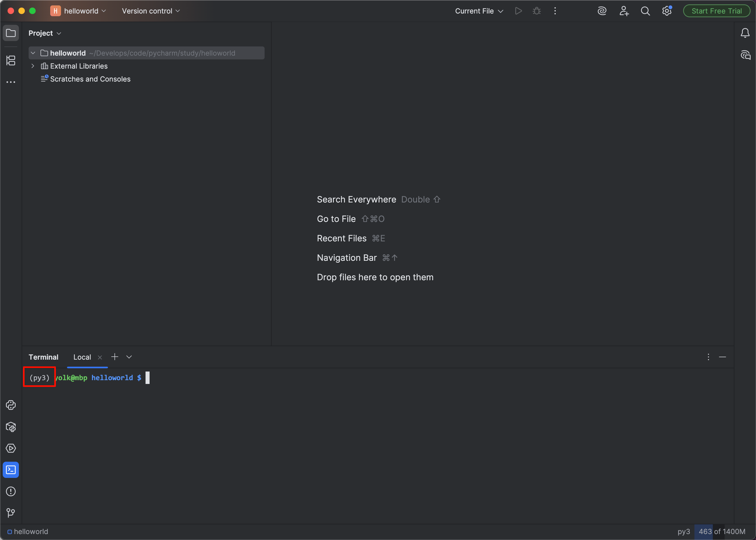
Task: Select the Local terminal tab
Action: pyautogui.click(x=82, y=357)
